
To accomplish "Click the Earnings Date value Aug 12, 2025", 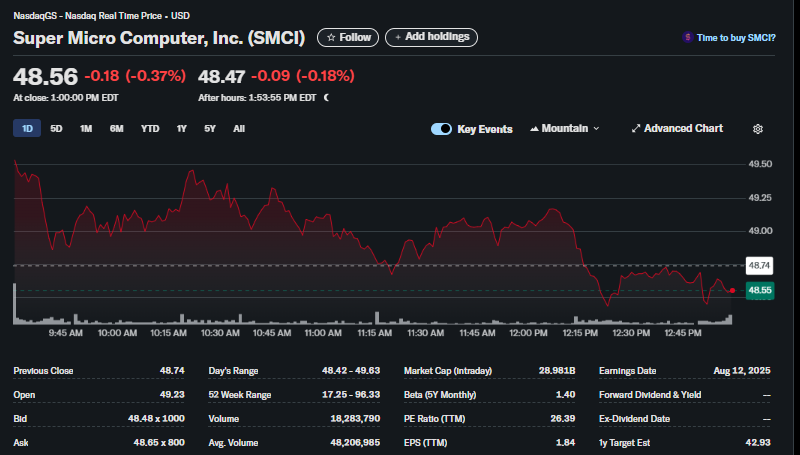I will 742,371.
